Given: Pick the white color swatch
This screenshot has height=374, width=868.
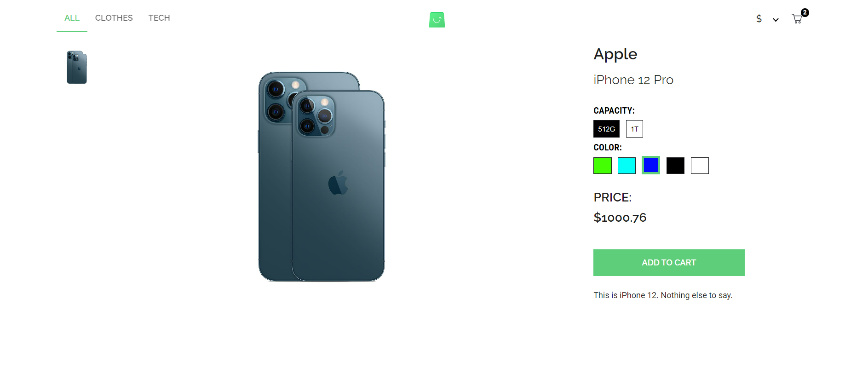Looking at the screenshot, I should click(700, 166).
